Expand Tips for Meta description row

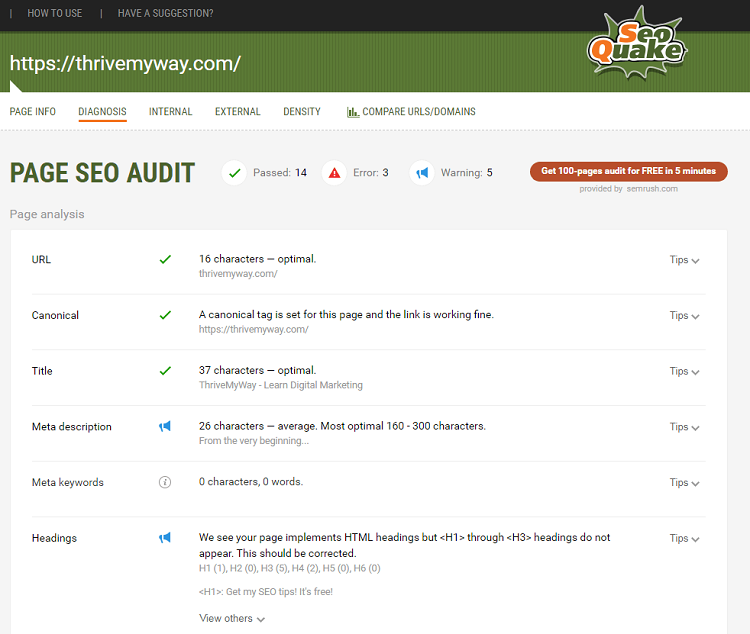coord(684,427)
